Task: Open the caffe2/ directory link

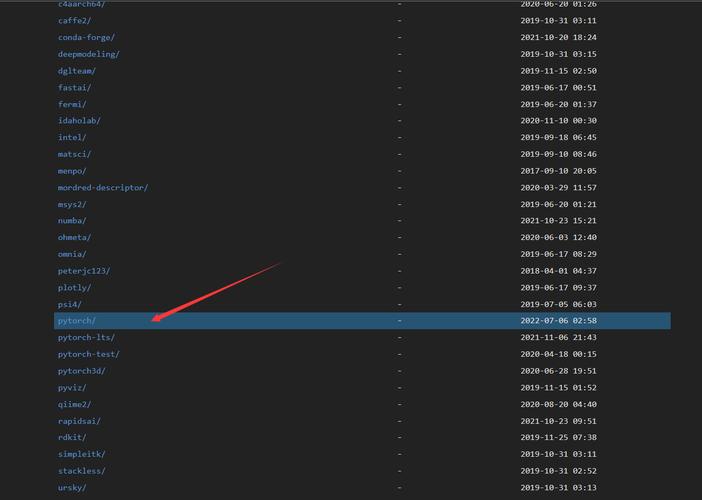Action: [x=74, y=21]
